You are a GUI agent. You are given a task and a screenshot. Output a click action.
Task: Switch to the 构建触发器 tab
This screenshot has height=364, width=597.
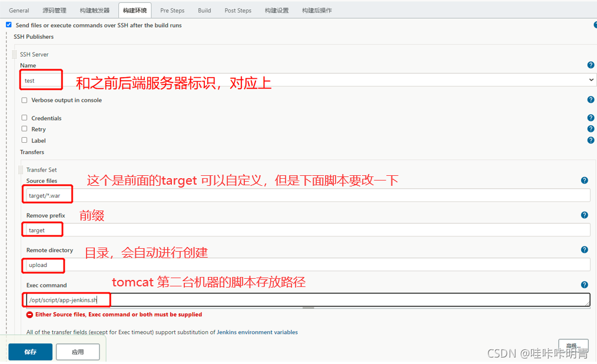95,10
